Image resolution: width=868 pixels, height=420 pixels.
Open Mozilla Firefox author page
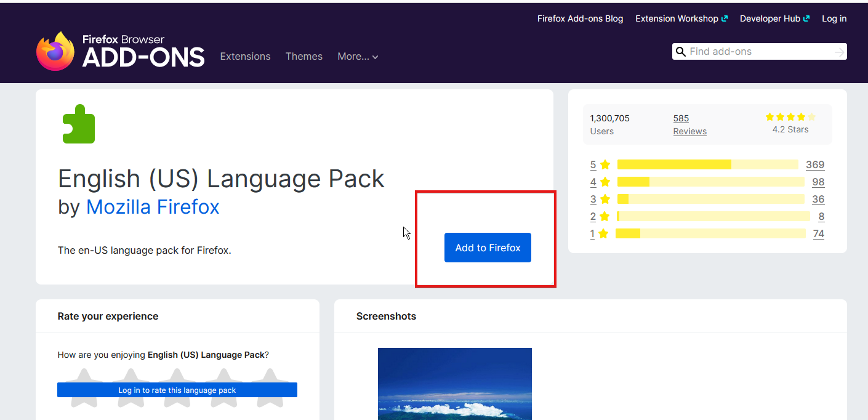tap(153, 206)
